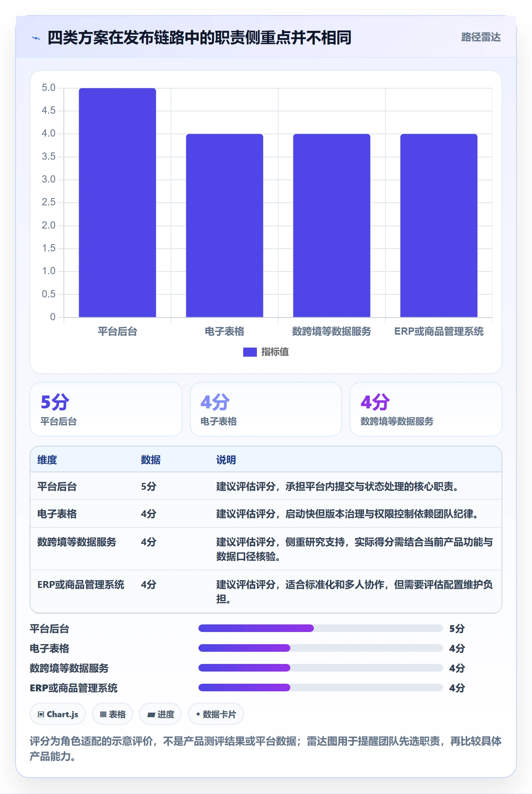
Task: Click the 电子表格 cell in the table
Action: pos(57,514)
